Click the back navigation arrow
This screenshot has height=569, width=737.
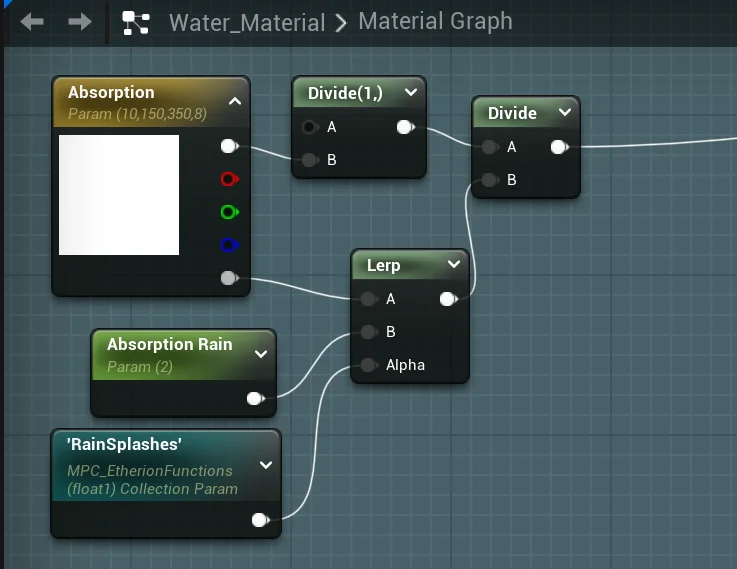click(31, 21)
